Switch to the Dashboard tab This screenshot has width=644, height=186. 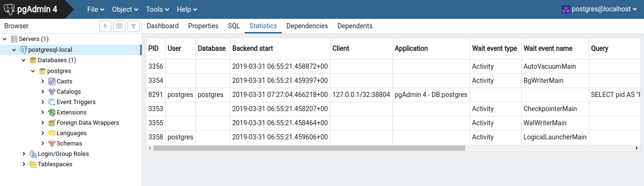tap(162, 26)
